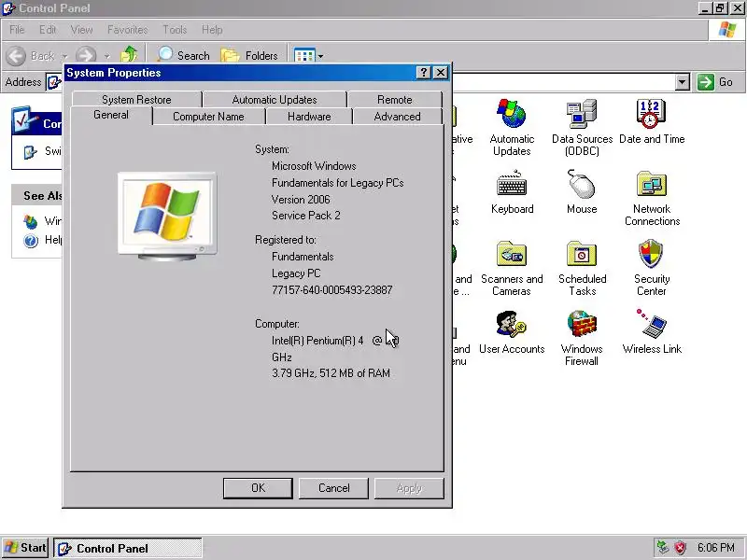747x560 pixels.
Task: Click the Windows logo monitor image
Action: [x=167, y=217]
